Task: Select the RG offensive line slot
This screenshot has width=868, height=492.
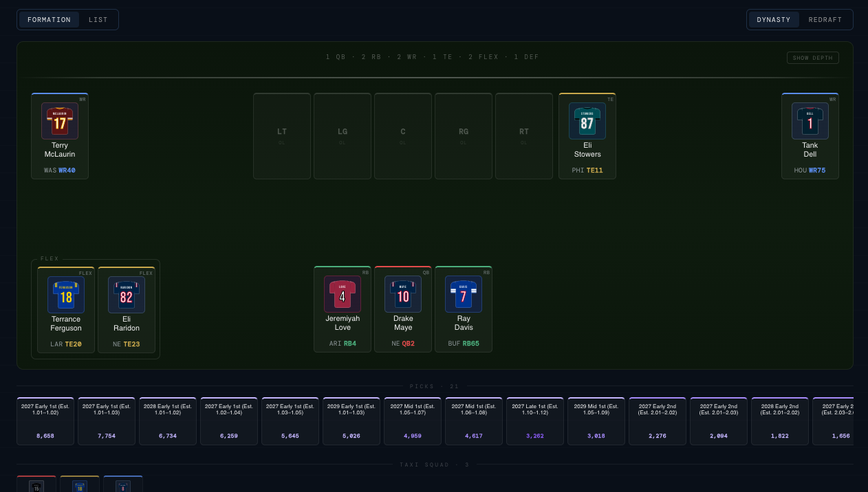Action: pyautogui.click(x=464, y=136)
